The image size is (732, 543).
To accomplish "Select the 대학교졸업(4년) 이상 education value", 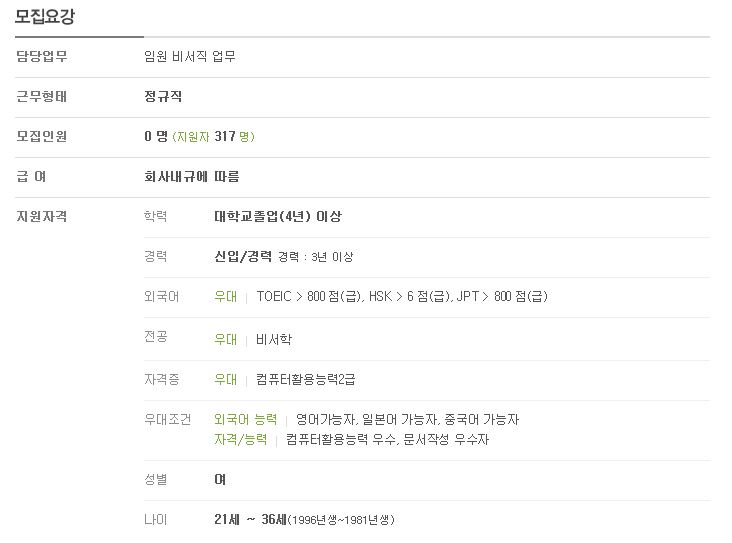I will coord(278,217).
